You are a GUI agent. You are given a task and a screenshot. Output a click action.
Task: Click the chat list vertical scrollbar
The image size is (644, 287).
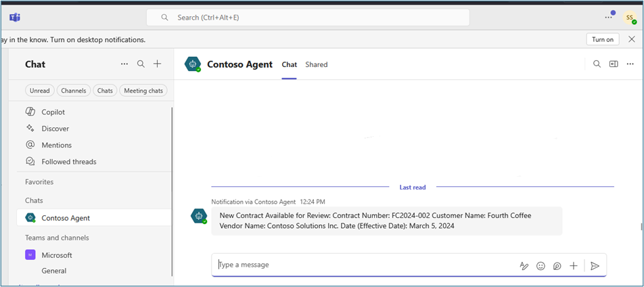coord(172,191)
